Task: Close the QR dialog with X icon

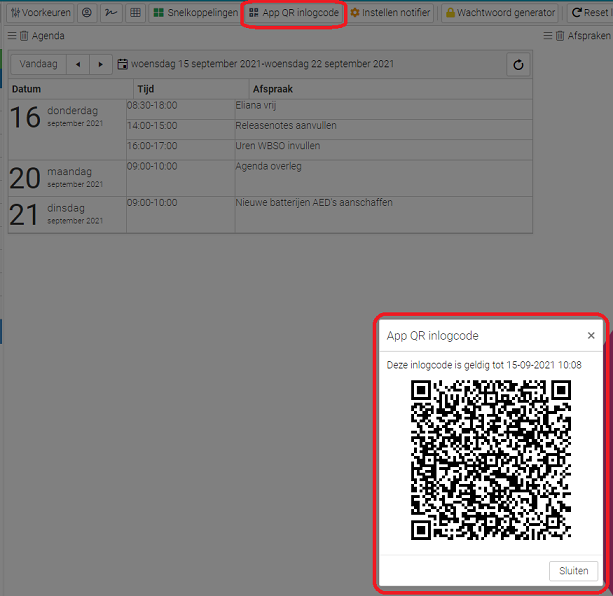Action: pos(591,336)
